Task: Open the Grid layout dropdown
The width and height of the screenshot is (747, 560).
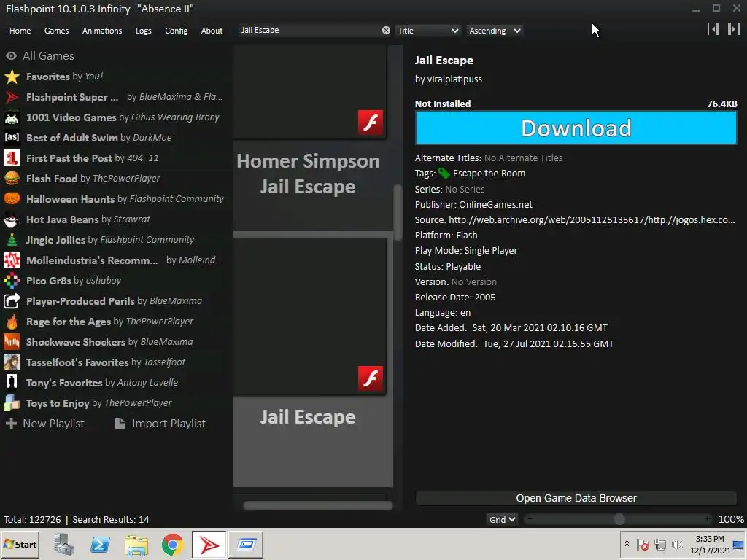Action: point(502,519)
